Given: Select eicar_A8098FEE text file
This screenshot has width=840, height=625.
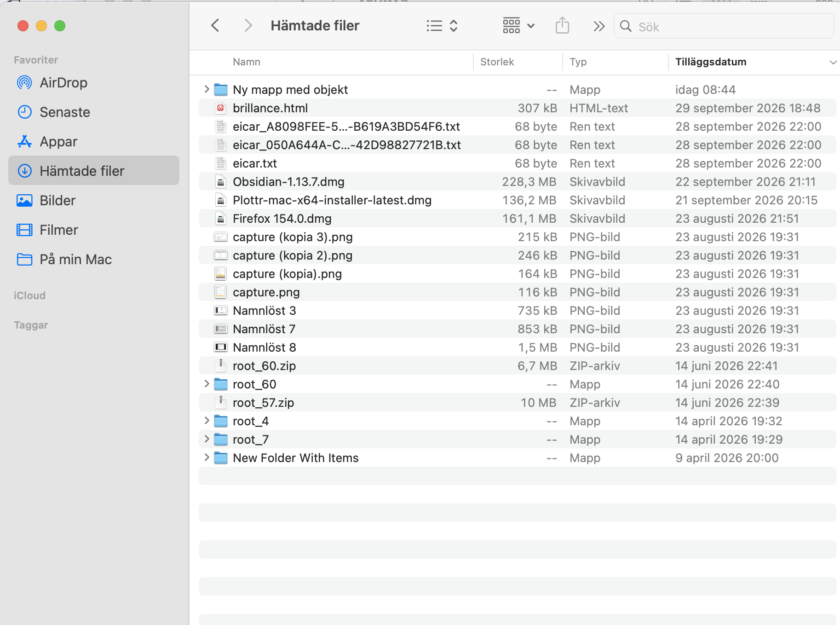Looking at the screenshot, I should point(517,127).
